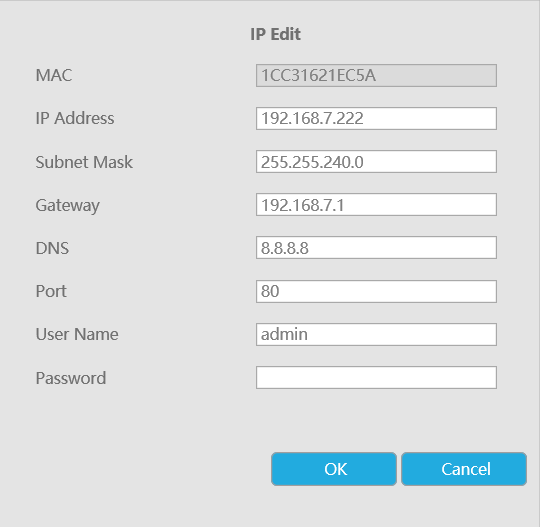Viewport: 540px width, 527px height.
Task: Select the Subnet Mask input box
Action: pos(376,162)
